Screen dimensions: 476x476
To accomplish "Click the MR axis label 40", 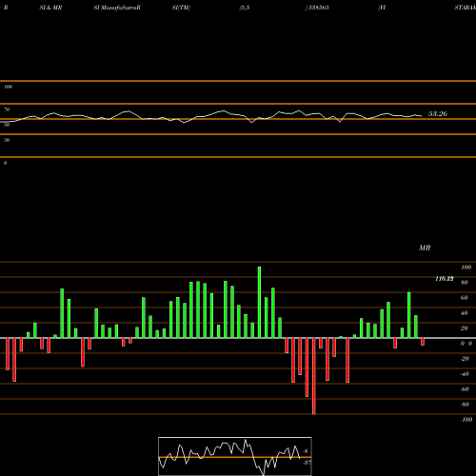I will coord(464,313).
